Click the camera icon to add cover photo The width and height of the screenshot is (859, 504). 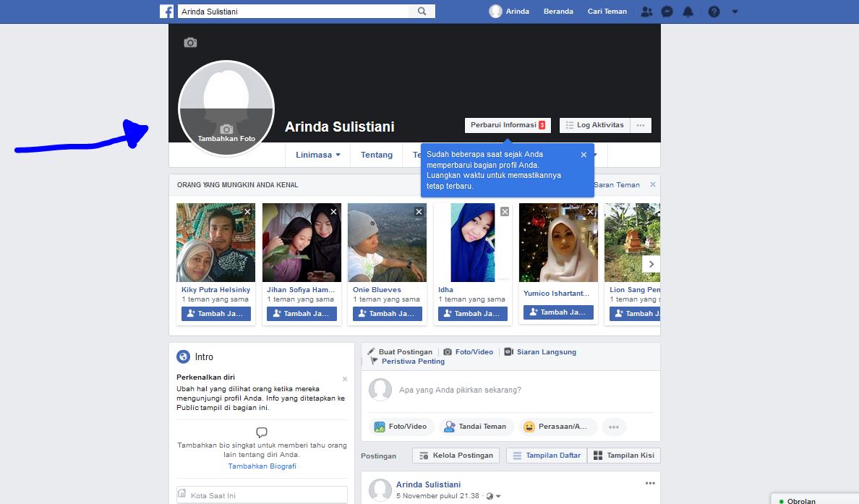(190, 43)
